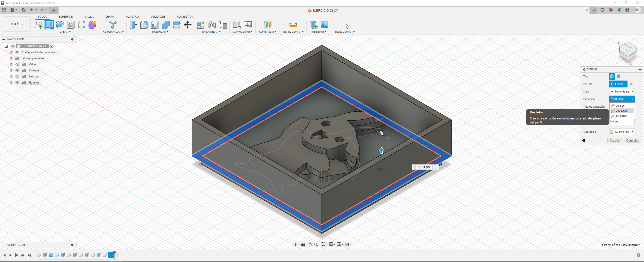Go to timeline start button
This screenshot has width=644, height=262.
pyautogui.click(x=4, y=255)
